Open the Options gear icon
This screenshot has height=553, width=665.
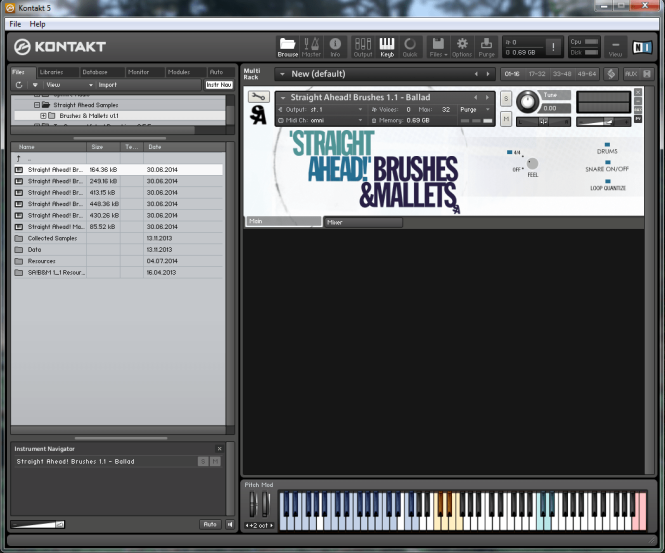click(462, 47)
